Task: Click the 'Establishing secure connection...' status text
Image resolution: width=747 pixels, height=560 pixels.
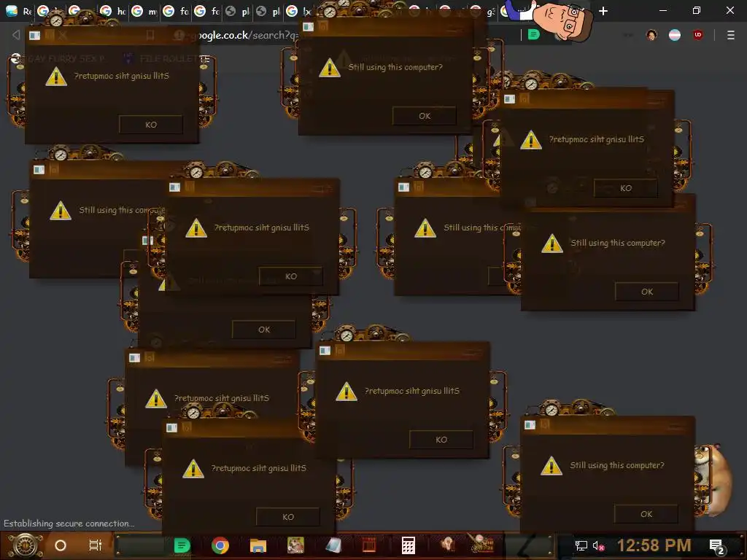Action: (69, 524)
